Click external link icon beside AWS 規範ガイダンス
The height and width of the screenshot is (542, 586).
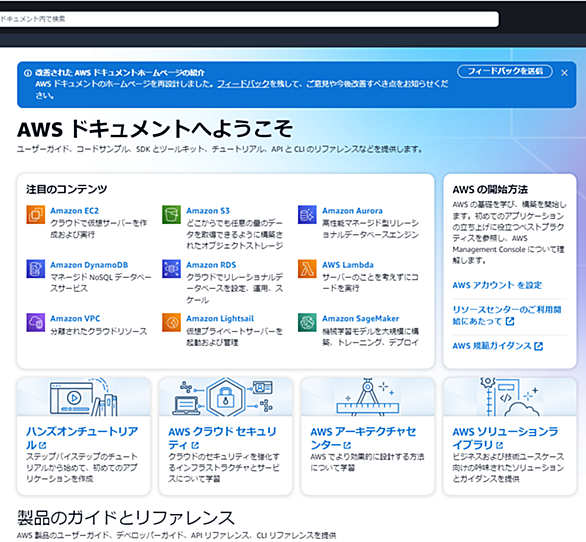[x=538, y=346]
